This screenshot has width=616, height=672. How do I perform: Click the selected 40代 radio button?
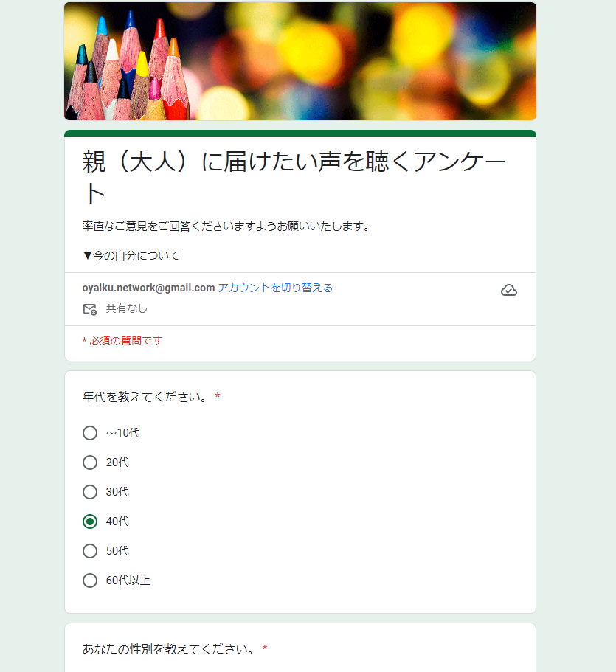(90, 521)
